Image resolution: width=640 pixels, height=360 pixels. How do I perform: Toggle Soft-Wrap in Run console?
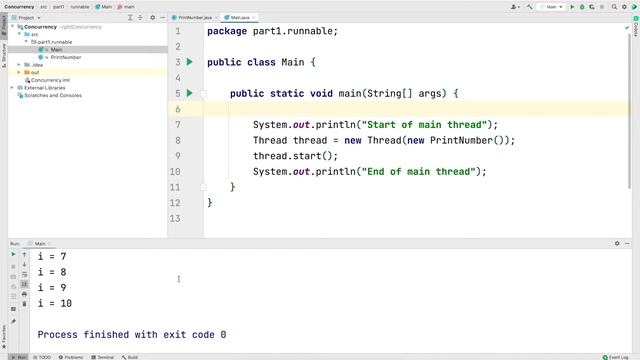[24, 274]
